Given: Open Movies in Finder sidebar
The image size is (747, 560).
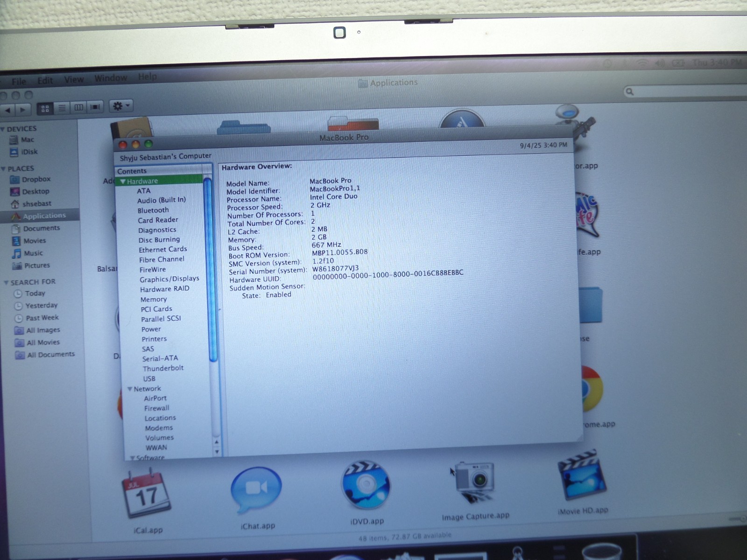Looking at the screenshot, I should click(29, 241).
